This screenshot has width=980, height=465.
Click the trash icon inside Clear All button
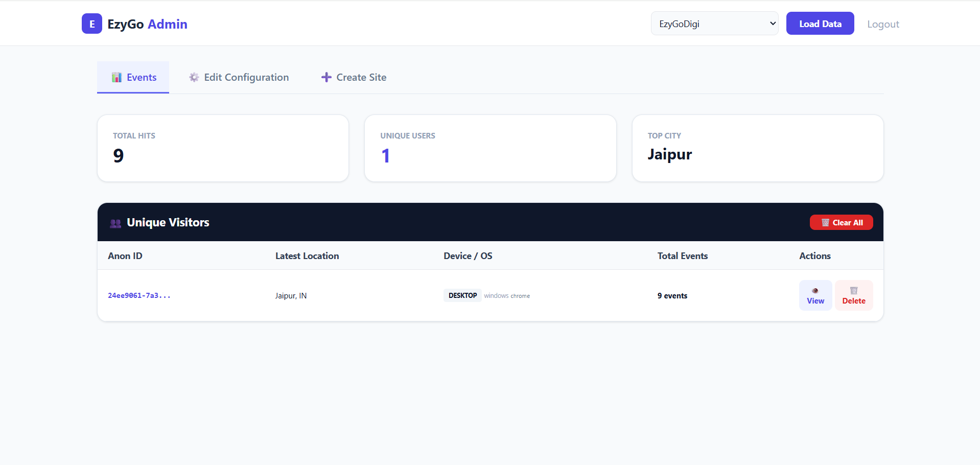(x=825, y=222)
